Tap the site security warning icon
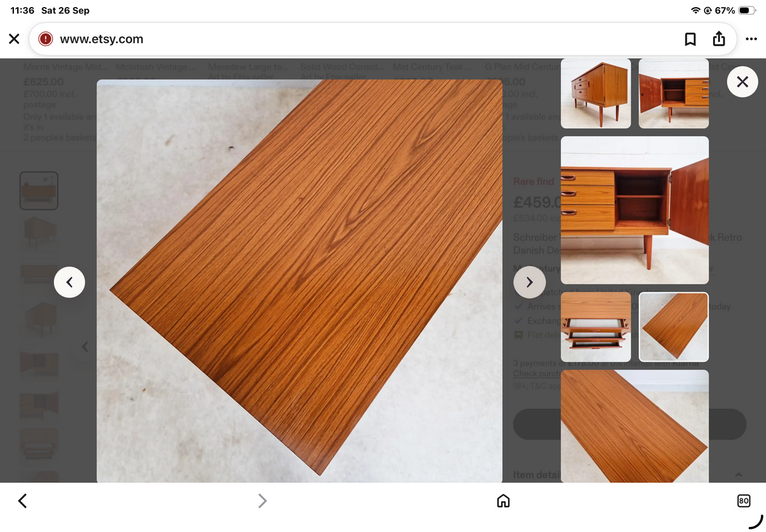The width and height of the screenshot is (766, 532). 45,39
